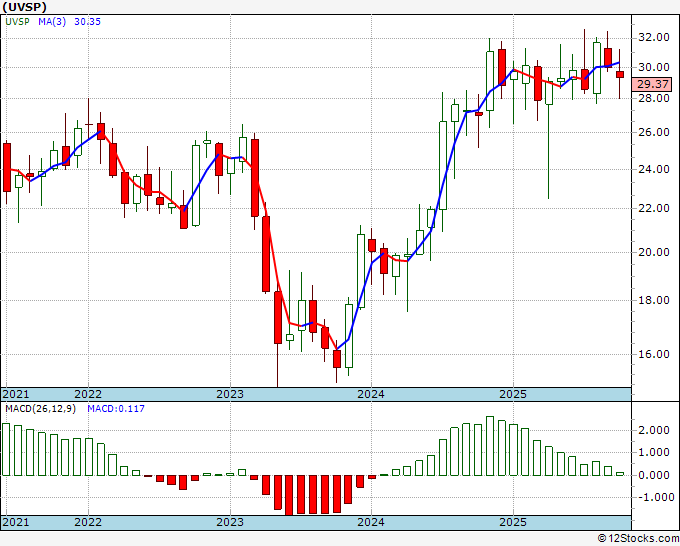Click the (UVSP) chart title
Screen dimensions: 680x546
click(x=23, y=7)
